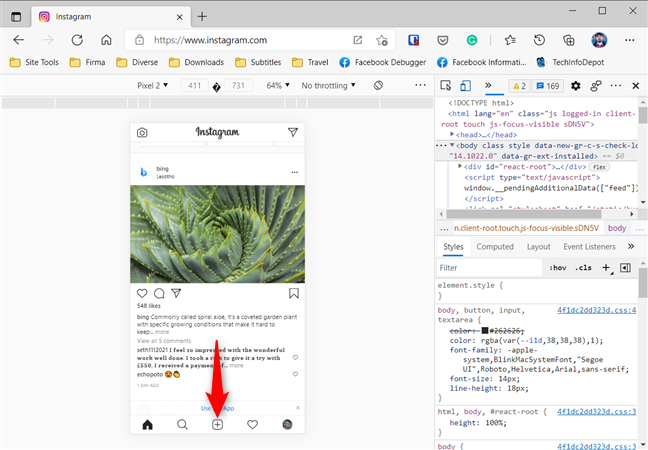The height and width of the screenshot is (450, 648).
Task: Open the bing post options menu
Action: coord(295,172)
